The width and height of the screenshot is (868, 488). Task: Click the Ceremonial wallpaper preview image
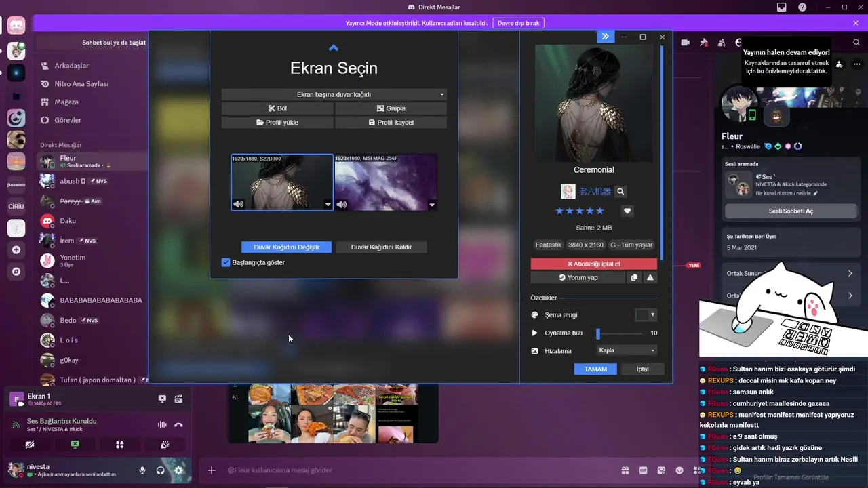pos(593,103)
